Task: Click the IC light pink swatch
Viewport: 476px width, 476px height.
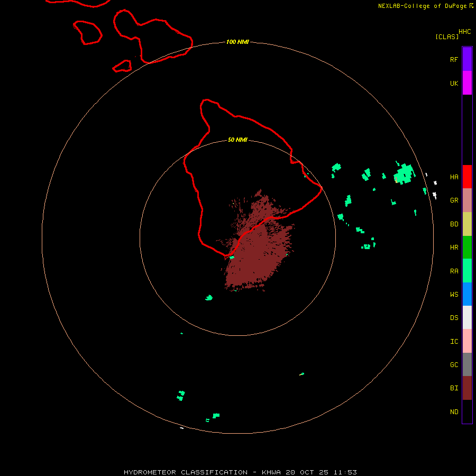Action: pos(467,341)
